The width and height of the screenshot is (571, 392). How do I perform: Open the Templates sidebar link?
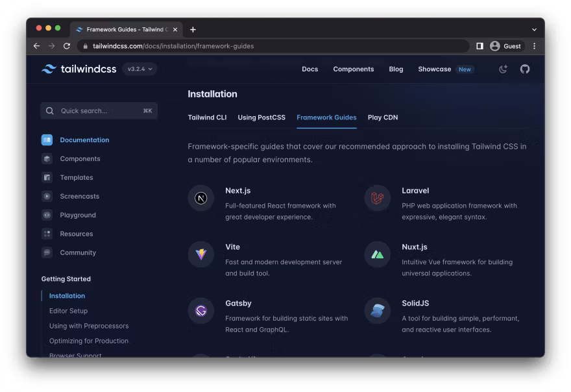[77, 177]
